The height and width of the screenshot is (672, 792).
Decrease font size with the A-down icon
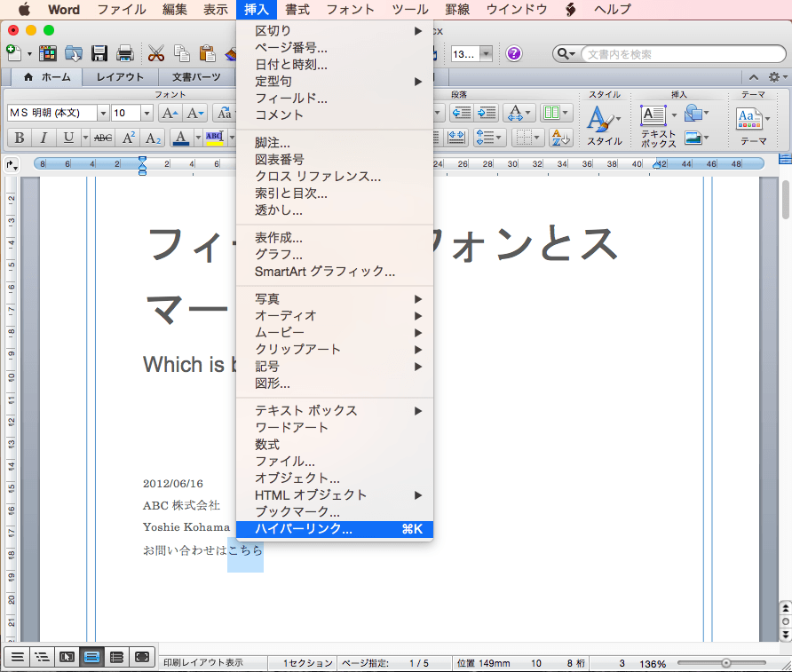[x=195, y=113]
